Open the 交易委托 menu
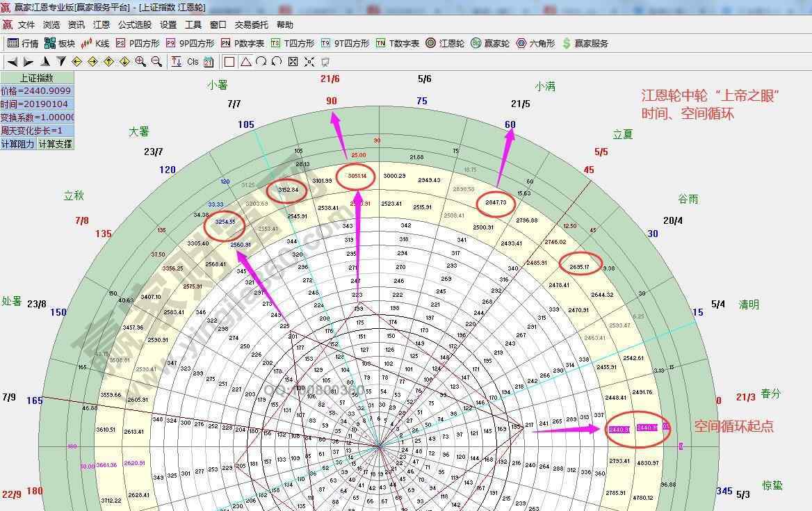 [251, 25]
